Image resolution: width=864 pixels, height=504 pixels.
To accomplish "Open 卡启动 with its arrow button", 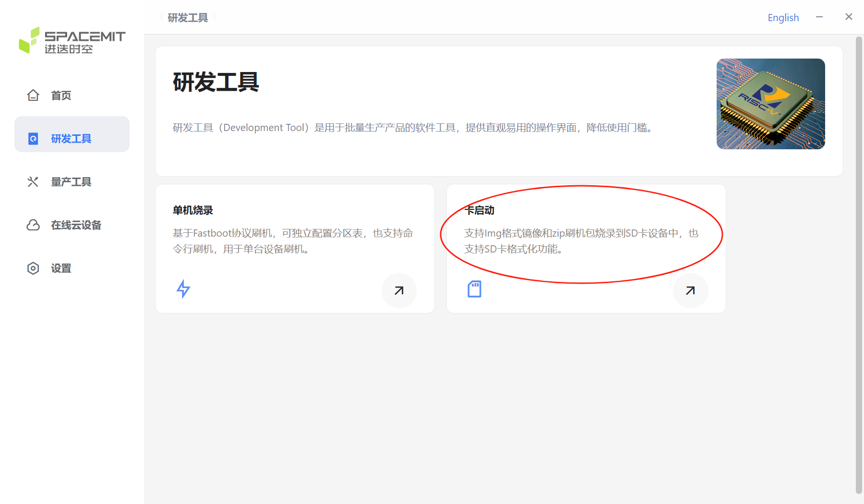I will coord(690,290).
